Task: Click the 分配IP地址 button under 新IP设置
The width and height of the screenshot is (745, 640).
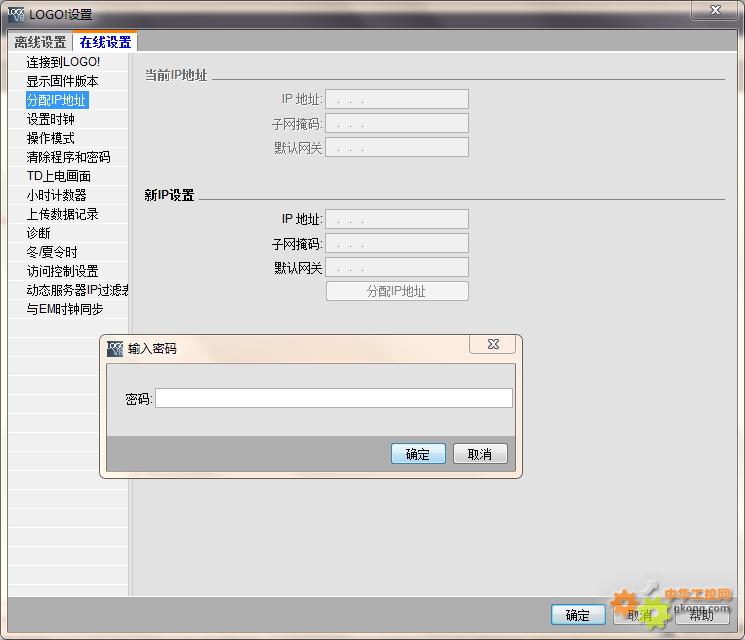Action: [x=397, y=291]
